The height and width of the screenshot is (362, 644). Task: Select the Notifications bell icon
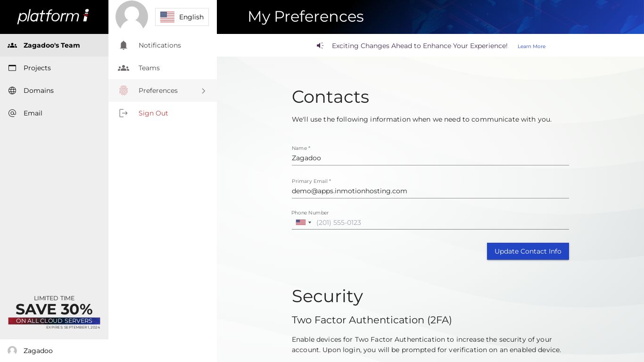(x=124, y=45)
